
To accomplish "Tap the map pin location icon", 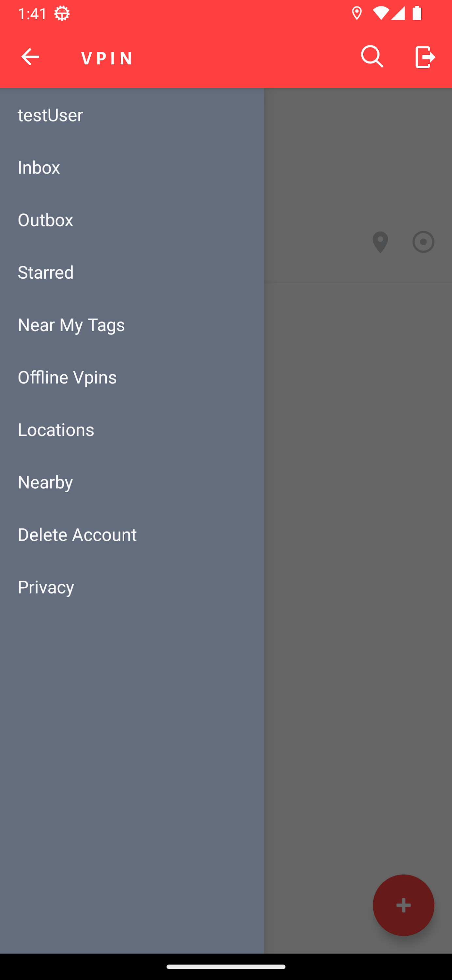I will [x=380, y=242].
